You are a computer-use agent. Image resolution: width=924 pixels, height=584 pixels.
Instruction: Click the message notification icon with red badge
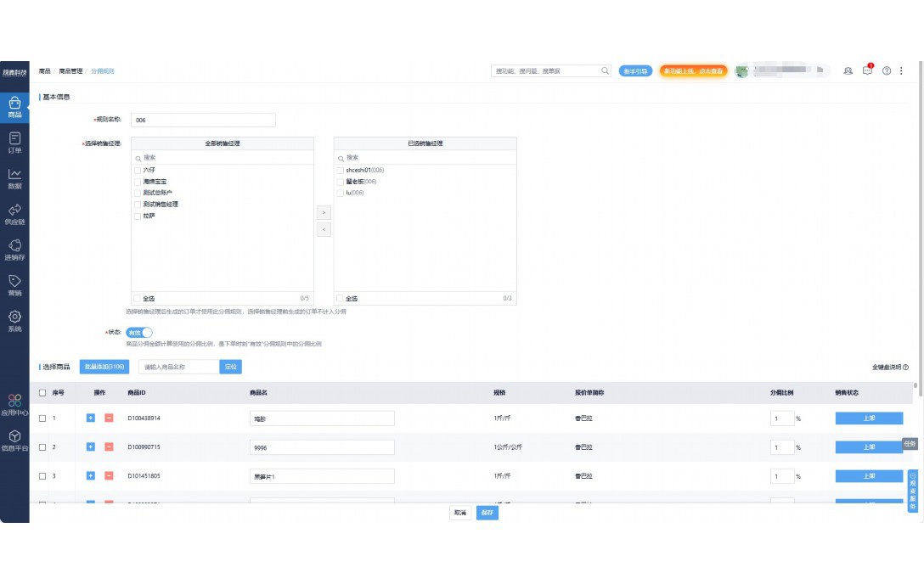(x=867, y=70)
